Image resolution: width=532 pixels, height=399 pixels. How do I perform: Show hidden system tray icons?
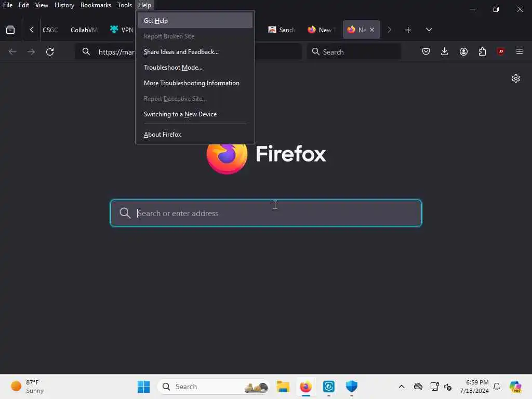[402, 387]
